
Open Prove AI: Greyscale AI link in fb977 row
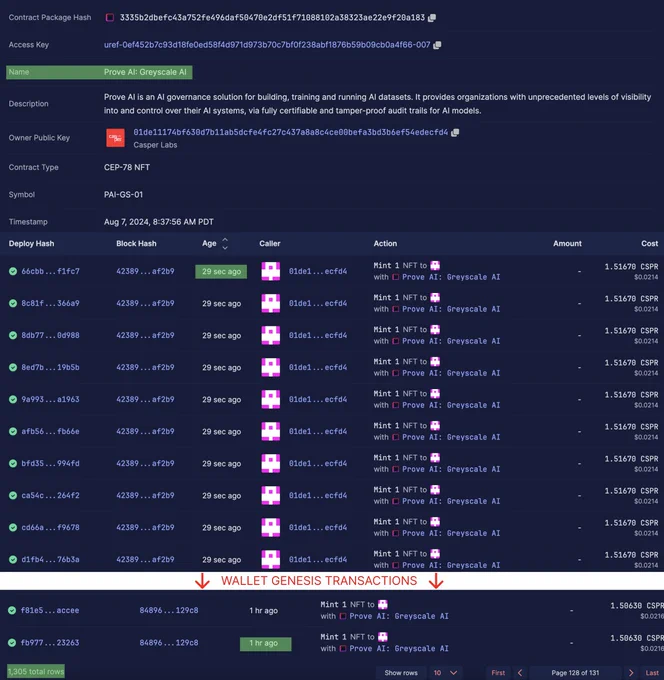pos(399,648)
